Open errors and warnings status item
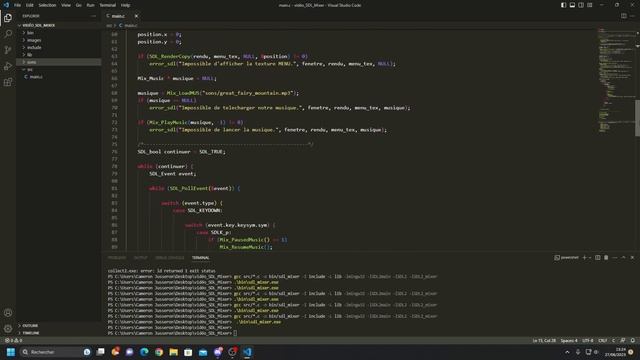This screenshot has height=360, width=640. pyautogui.click(x=13, y=340)
